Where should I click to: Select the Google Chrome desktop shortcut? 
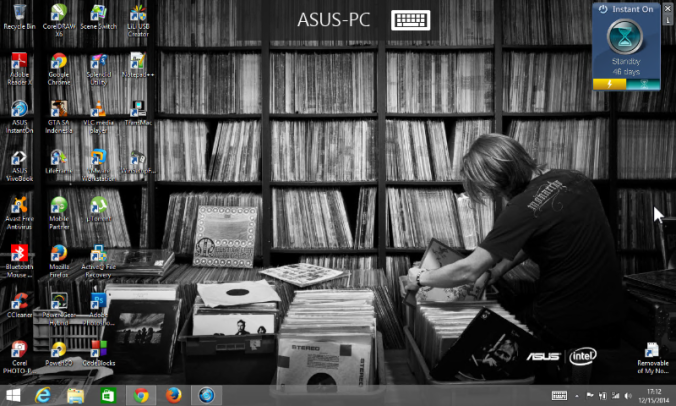click(59, 68)
